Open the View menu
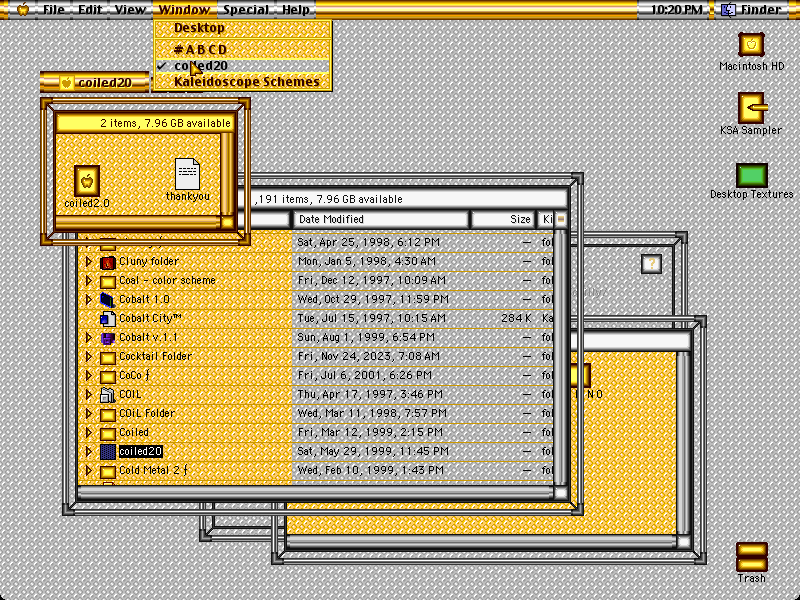Image resolution: width=800 pixels, height=600 pixels. tap(130, 9)
